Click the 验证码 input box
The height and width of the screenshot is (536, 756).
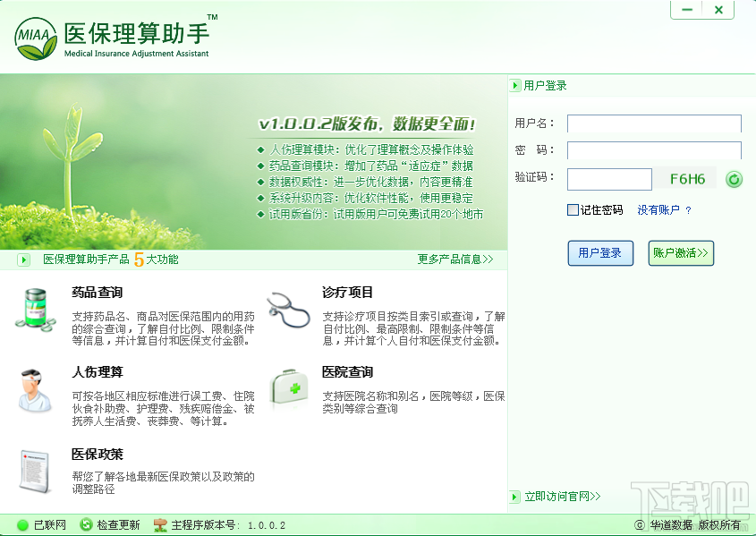pyautogui.click(x=609, y=179)
